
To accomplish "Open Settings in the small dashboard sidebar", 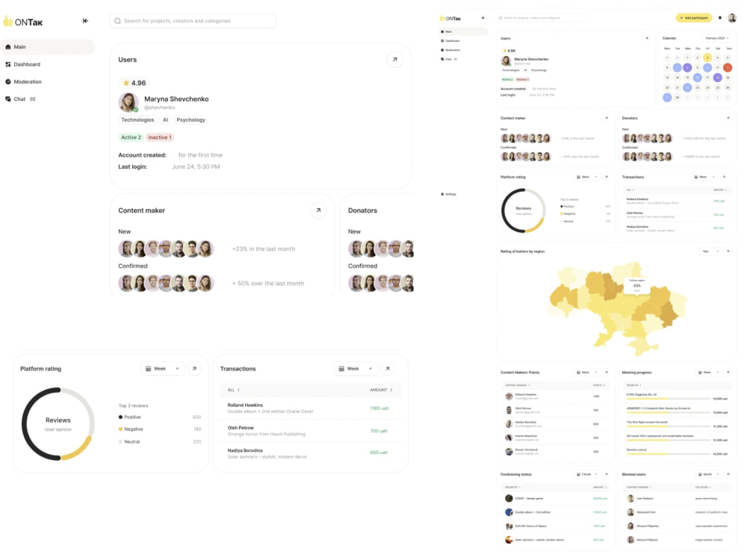I will 448,194.
